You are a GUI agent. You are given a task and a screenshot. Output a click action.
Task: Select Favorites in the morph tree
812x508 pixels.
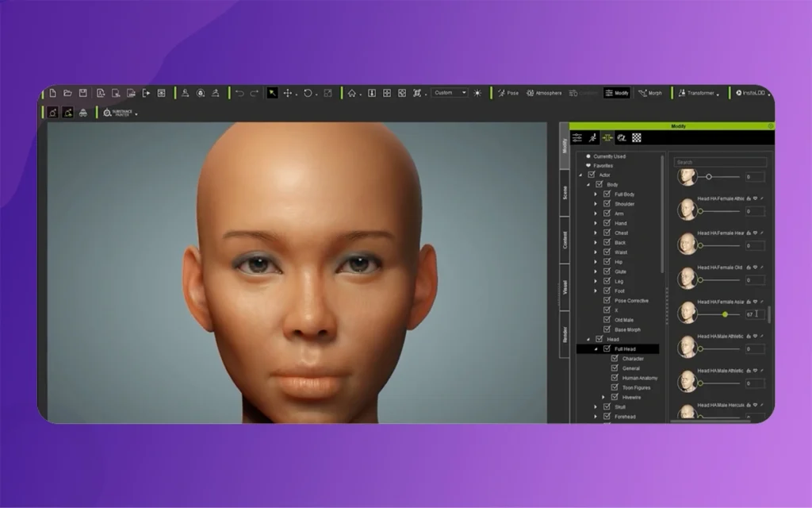pyautogui.click(x=603, y=165)
